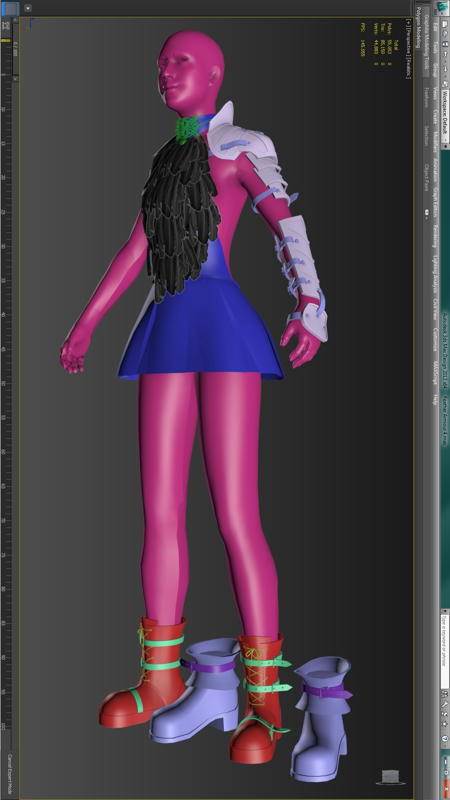Open the Views menu
This screenshot has width=450, height=800.
click(435, 95)
